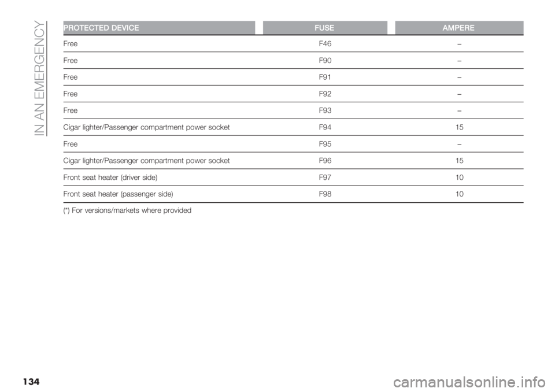The image size is (555, 392).
Task: Click the ampere dash in F46 row
Action: 459,45
